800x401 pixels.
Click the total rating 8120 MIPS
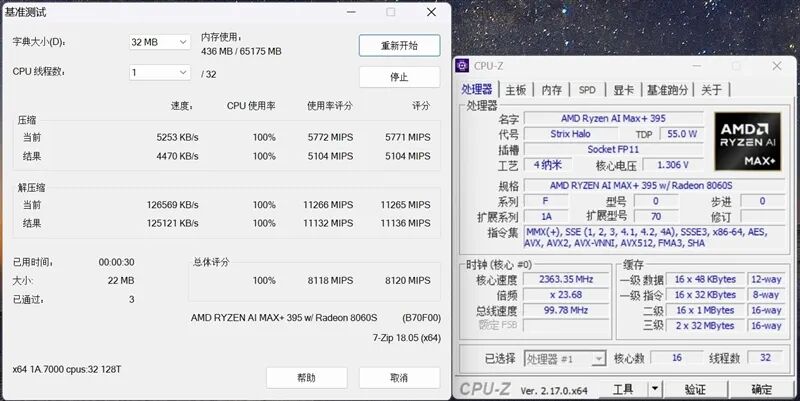(x=408, y=280)
